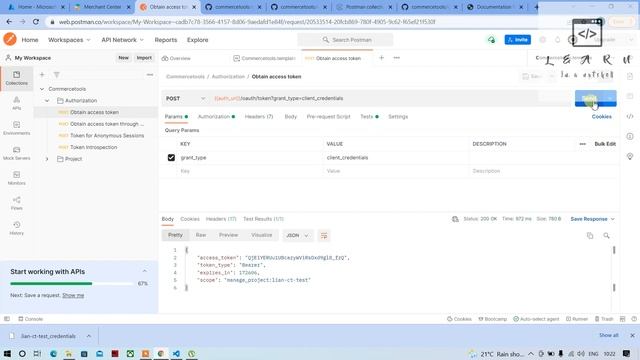Open Environments sidebar panel
The image size is (640, 360).
point(16,128)
